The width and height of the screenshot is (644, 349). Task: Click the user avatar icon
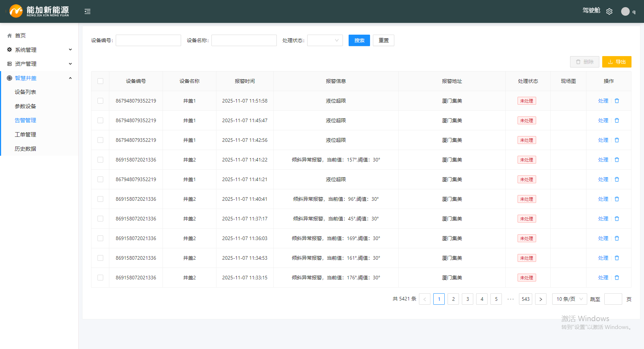pos(625,11)
